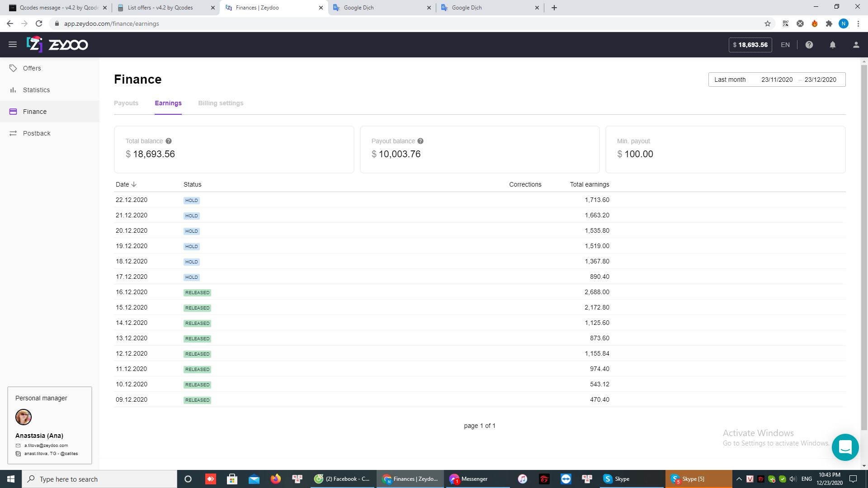
Task: Click Total balance info tooltip icon
Action: click(x=169, y=141)
